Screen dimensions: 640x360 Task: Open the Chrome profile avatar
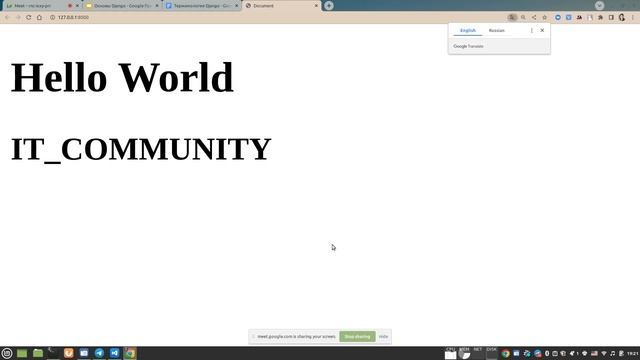622,18
